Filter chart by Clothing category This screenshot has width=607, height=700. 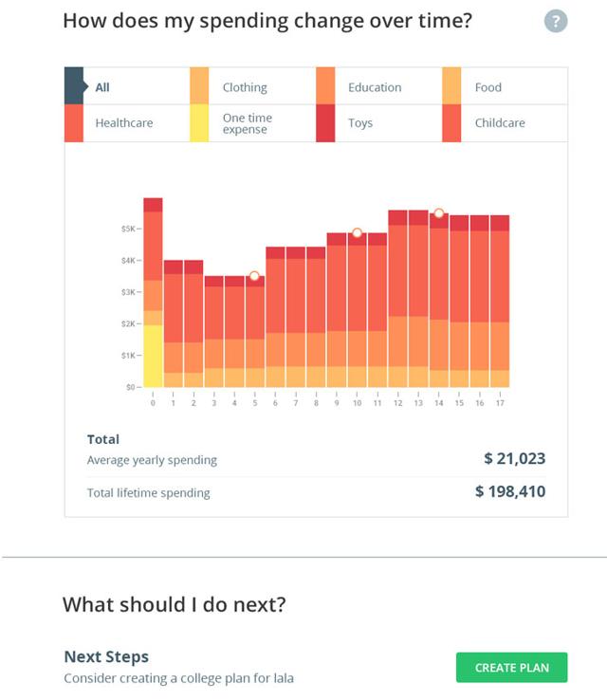(x=245, y=87)
